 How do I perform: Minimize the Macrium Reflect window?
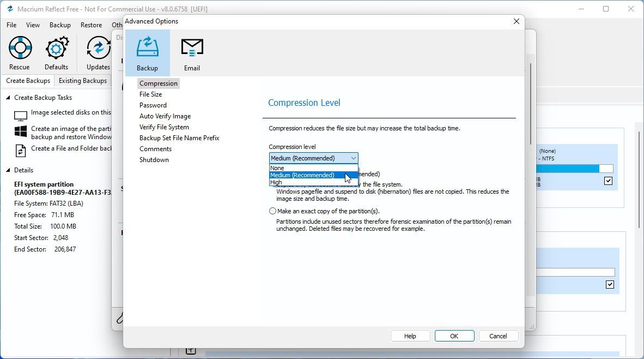point(581,9)
